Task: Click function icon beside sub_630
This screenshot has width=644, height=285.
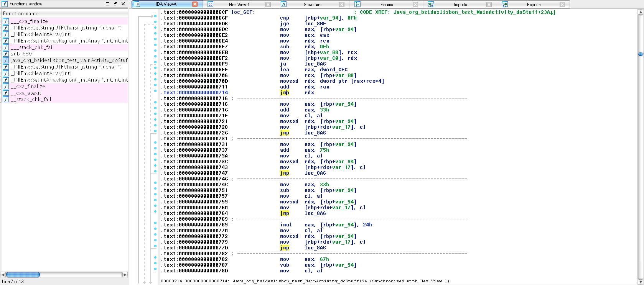Action: [x=6, y=54]
